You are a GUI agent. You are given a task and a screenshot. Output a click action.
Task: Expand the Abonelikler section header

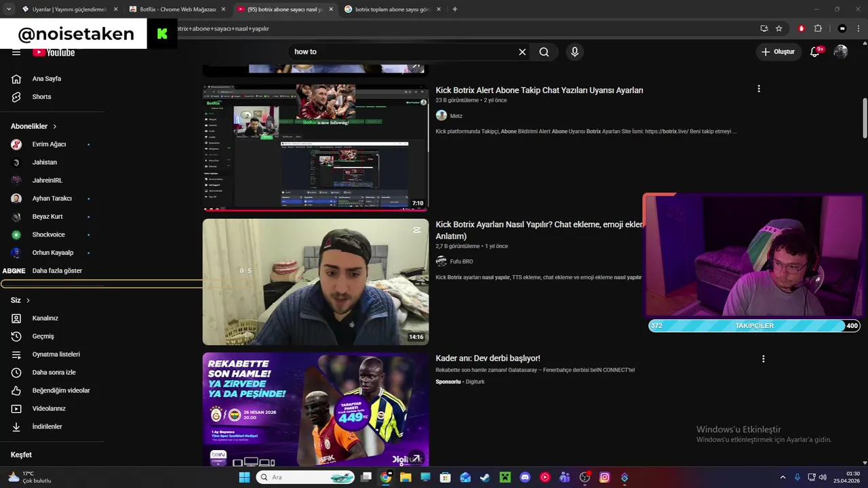34,126
